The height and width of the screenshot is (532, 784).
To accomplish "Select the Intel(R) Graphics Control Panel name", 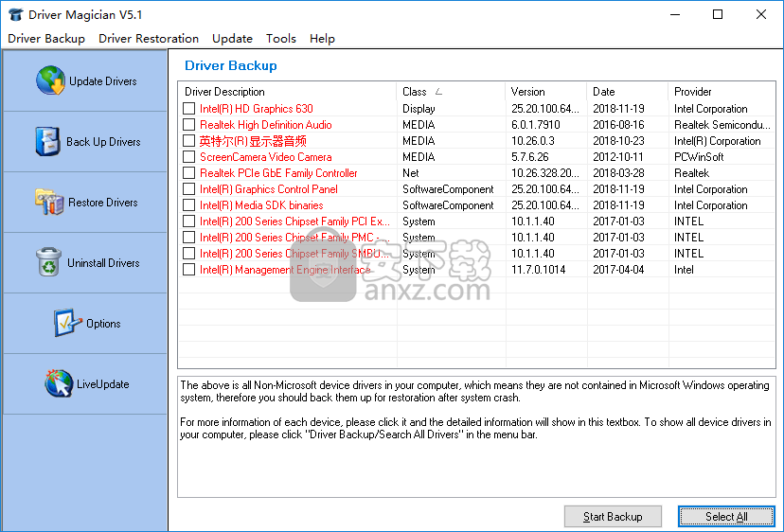I will [269, 189].
